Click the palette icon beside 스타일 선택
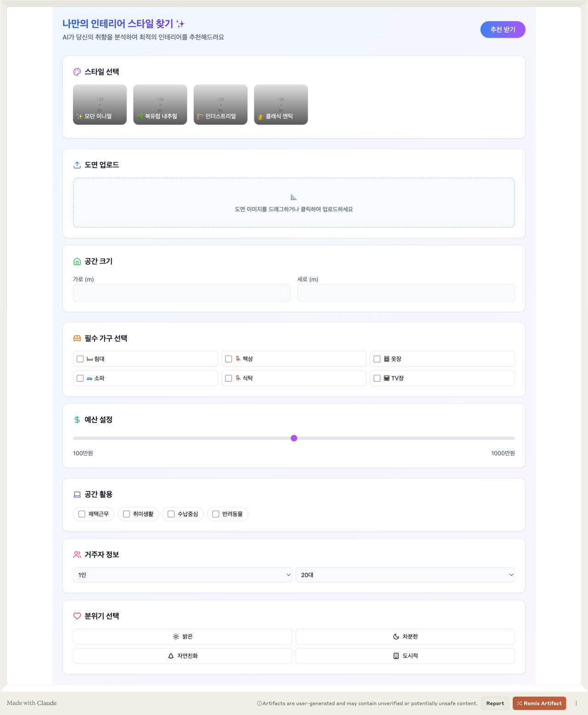This screenshot has height=715, width=588. (77, 72)
